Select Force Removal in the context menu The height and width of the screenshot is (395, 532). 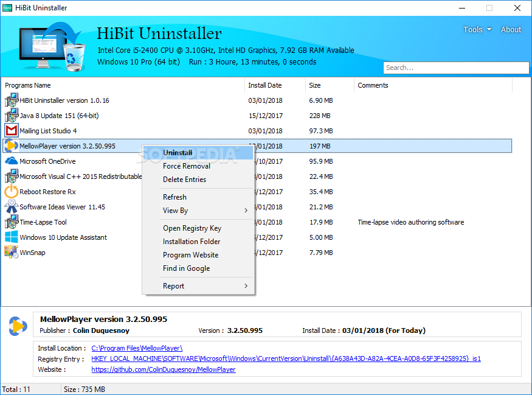198,166
